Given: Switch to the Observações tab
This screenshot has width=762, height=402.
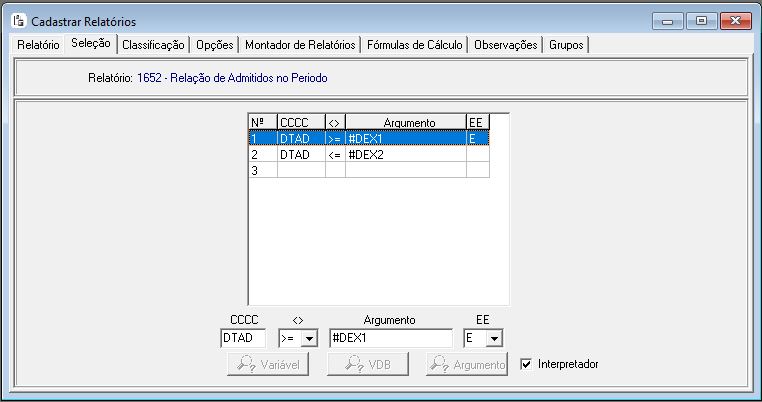Looking at the screenshot, I should pyautogui.click(x=505, y=45).
